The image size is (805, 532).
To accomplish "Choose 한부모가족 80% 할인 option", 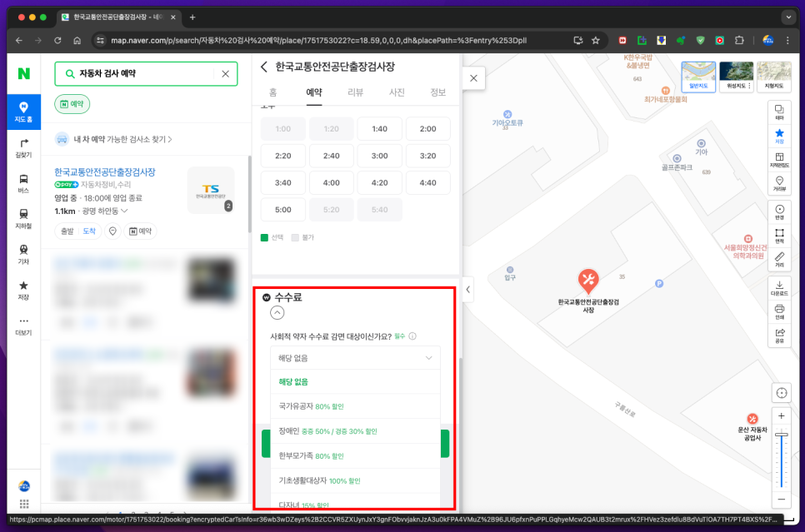I will [x=355, y=455].
